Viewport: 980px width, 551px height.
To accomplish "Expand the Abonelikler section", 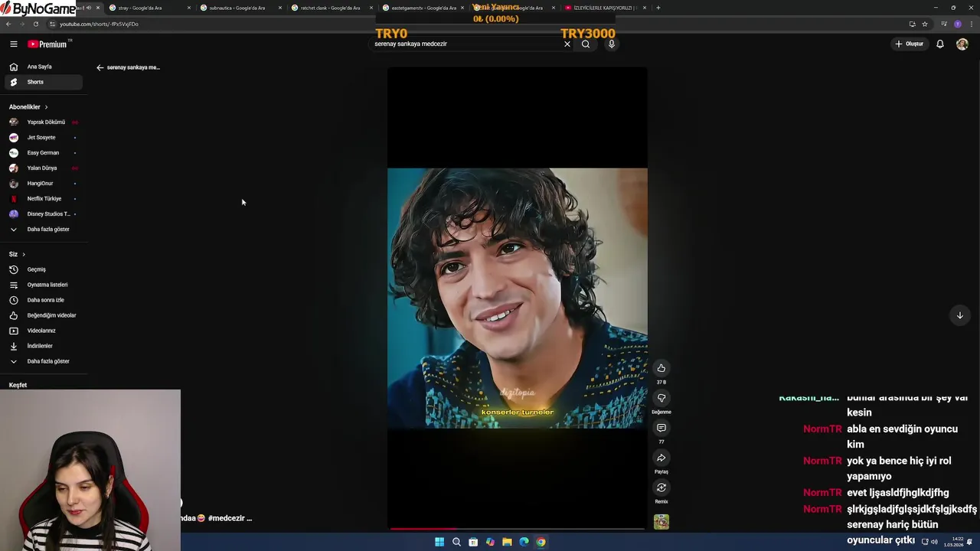I will point(28,107).
